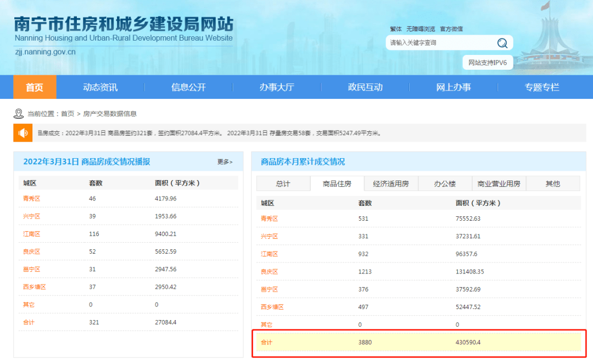Select the 商品住房 tab
The image size is (593, 364).
337,184
